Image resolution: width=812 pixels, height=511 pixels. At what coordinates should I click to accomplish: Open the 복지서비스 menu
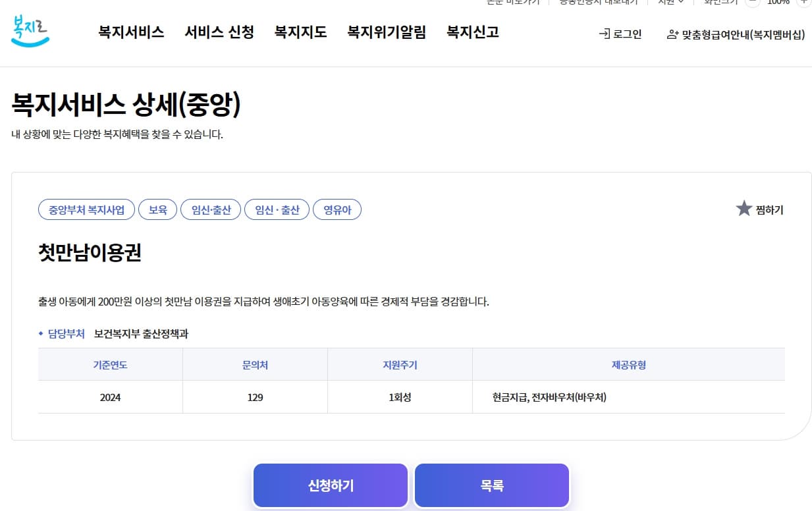click(130, 32)
